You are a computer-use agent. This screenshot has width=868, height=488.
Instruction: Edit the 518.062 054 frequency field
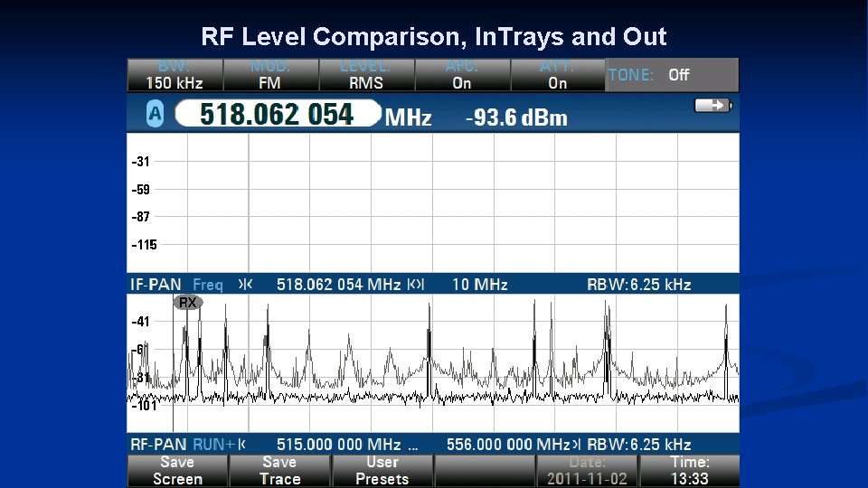click(278, 114)
